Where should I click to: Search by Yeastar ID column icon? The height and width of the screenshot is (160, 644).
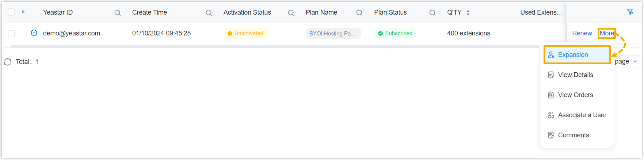pos(118,13)
